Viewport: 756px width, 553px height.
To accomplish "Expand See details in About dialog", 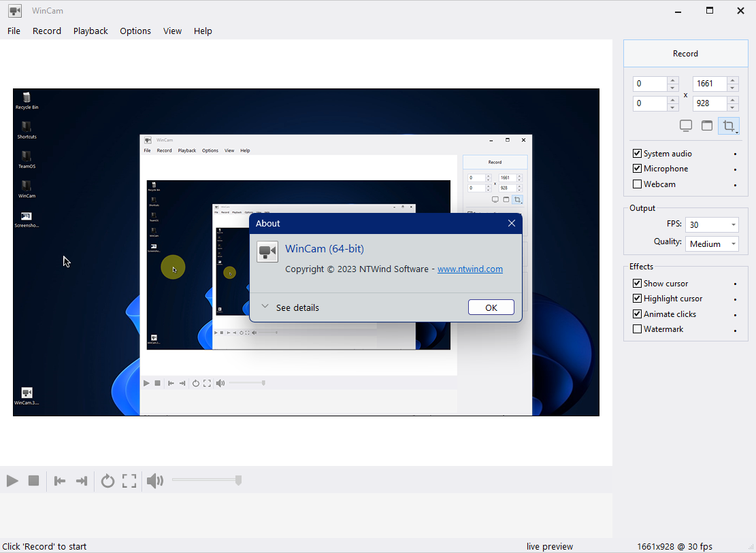I will pos(290,307).
